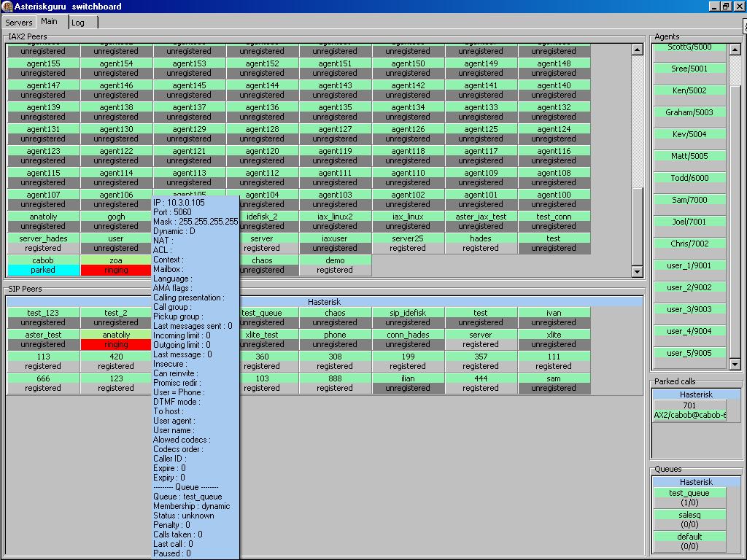Select agent Todd/6000
The height and width of the screenshot is (560, 747).
point(689,178)
